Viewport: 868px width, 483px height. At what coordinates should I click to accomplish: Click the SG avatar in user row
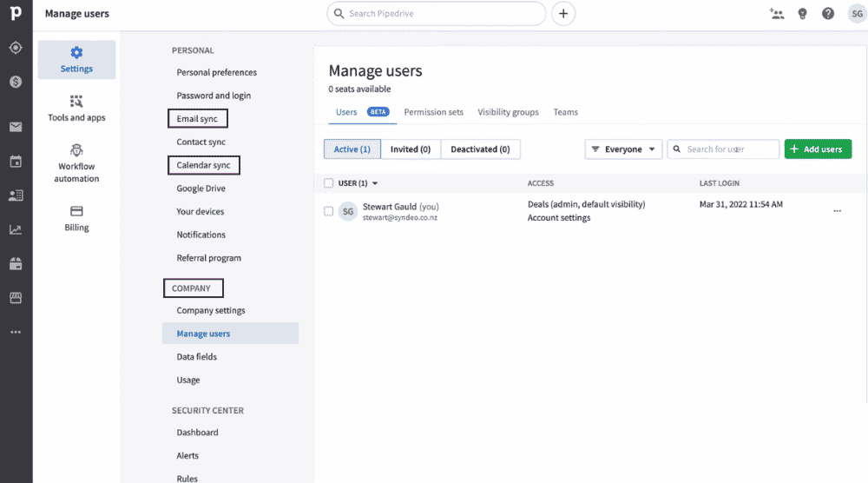point(348,211)
